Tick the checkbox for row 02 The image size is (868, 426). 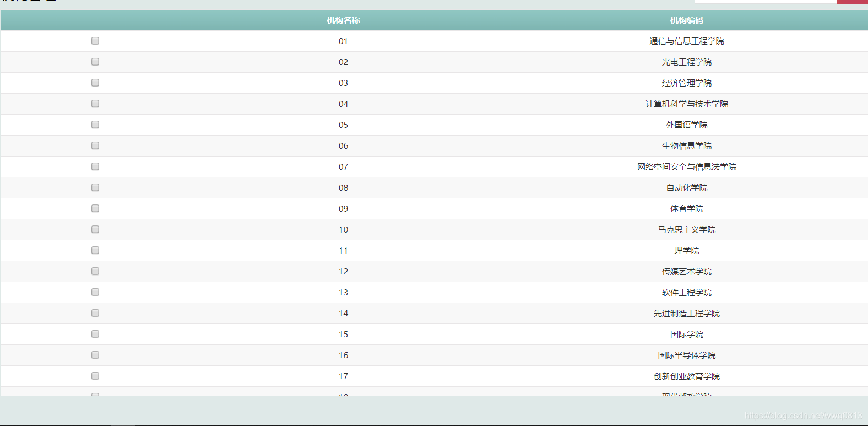tap(95, 62)
